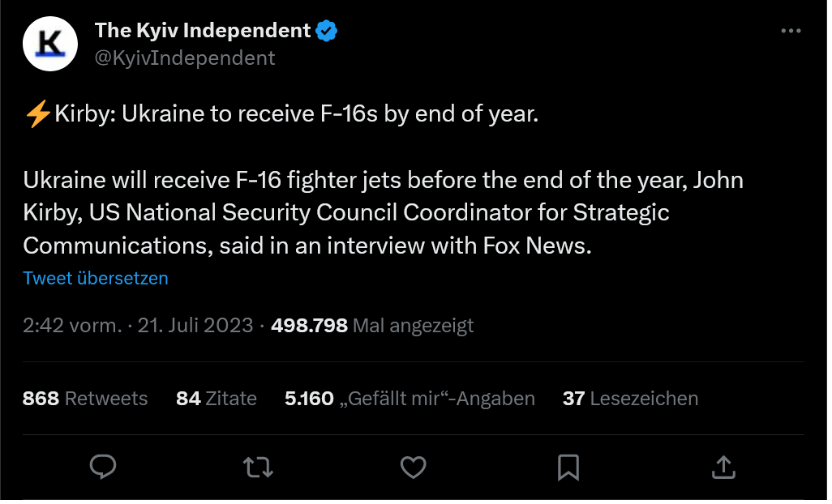The width and height of the screenshot is (832, 504).
Task: Show the 868 Retweets list
Action: coord(85,398)
